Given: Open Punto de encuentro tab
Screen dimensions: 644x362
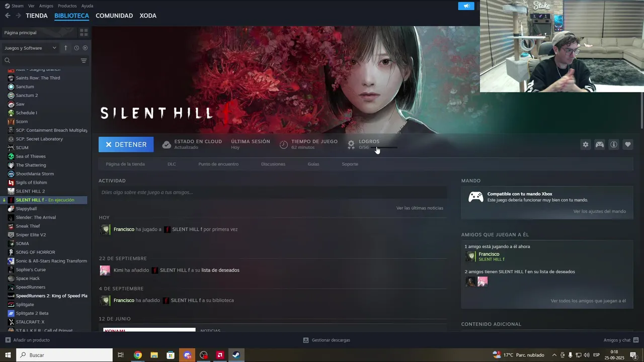Looking at the screenshot, I should pyautogui.click(x=218, y=164).
